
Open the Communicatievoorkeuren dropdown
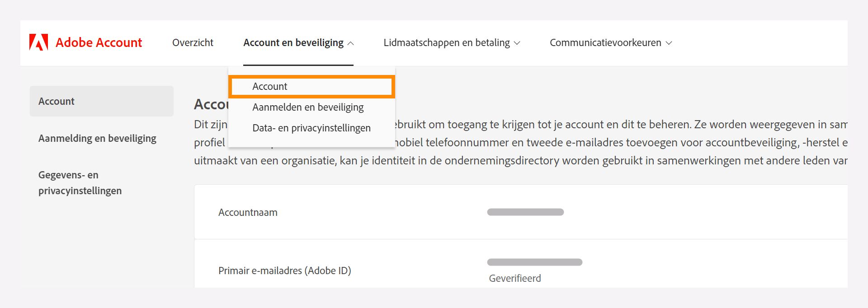[x=611, y=42]
